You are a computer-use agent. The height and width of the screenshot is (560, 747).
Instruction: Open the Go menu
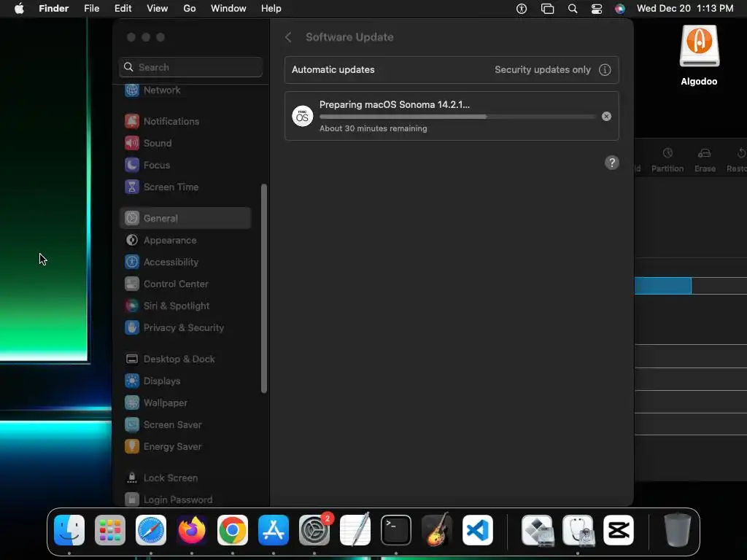pos(190,9)
